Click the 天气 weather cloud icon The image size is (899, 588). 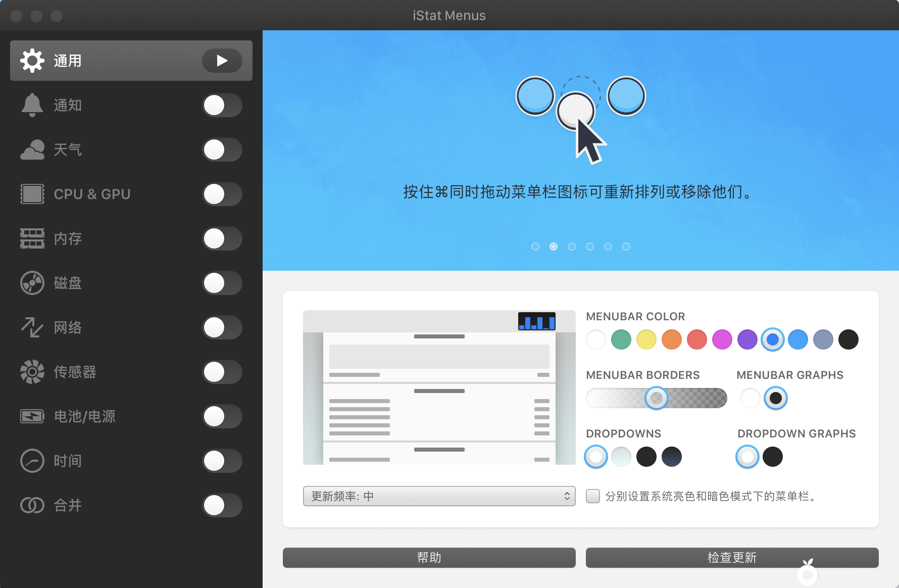pos(32,150)
